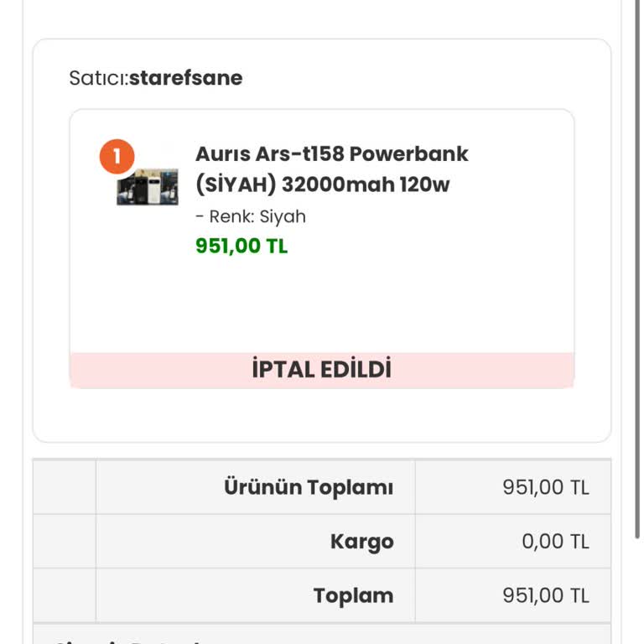Click the 'Kargo' row label
The width and height of the screenshot is (644, 644).
(361, 542)
